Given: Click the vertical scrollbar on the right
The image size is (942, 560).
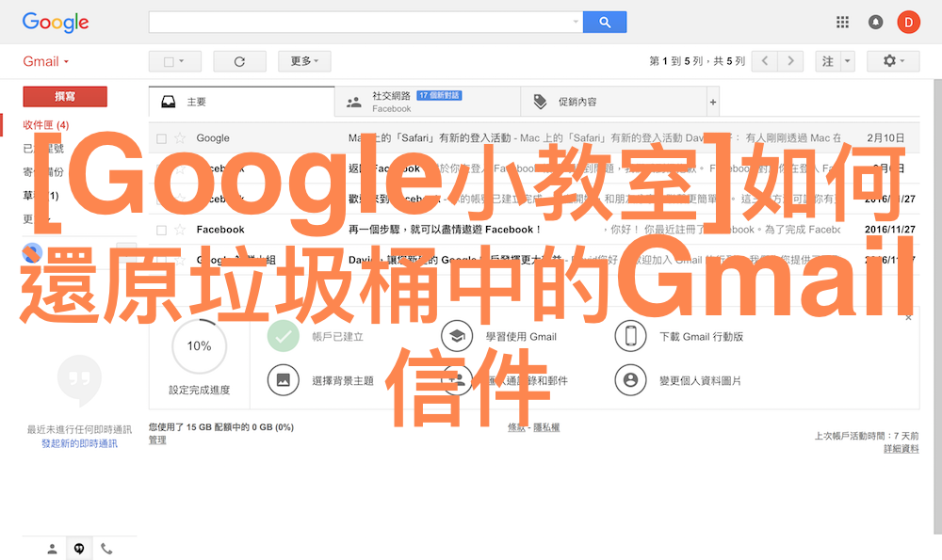Looking at the screenshot, I should (x=938, y=306).
